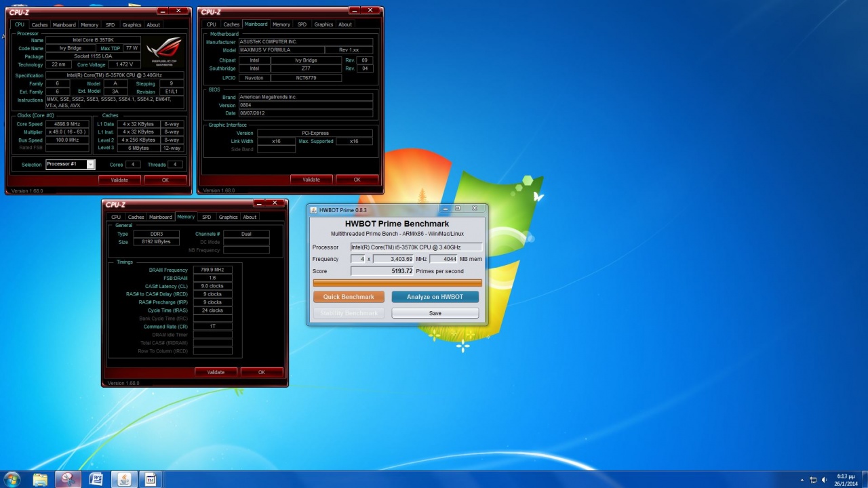Click memory Size value 8192 MBytes
The width and height of the screenshot is (868, 488).
pos(156,242)
